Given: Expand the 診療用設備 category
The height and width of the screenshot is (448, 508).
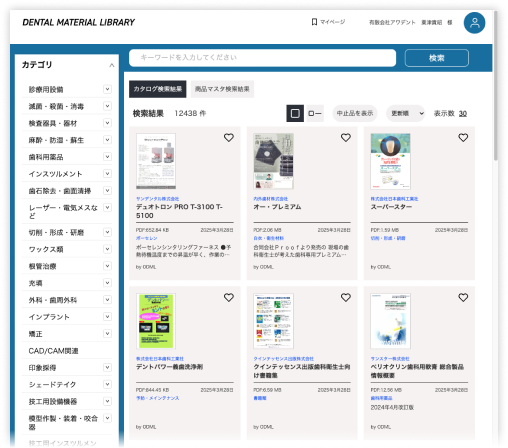Looking at the screenshot, I should click(x=107, y=89).
